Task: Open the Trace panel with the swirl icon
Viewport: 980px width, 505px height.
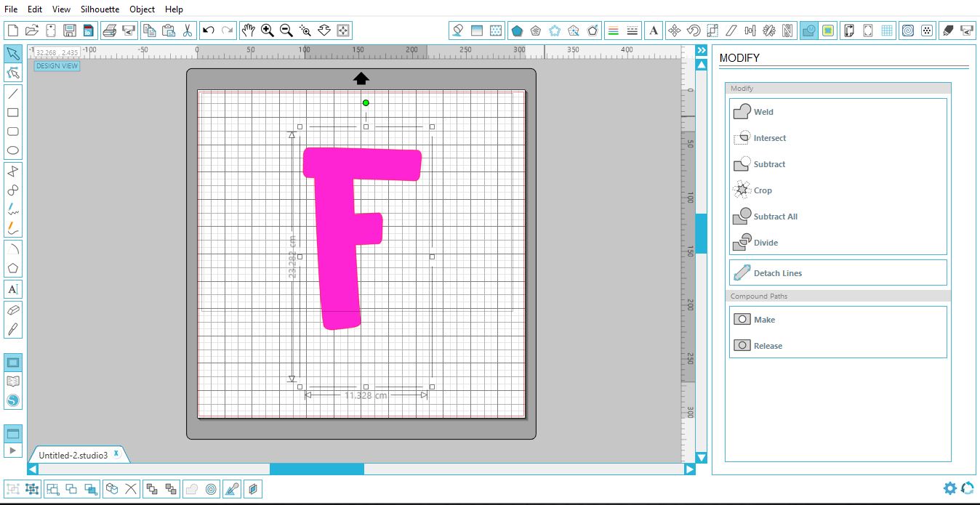Action: point(909,31)
